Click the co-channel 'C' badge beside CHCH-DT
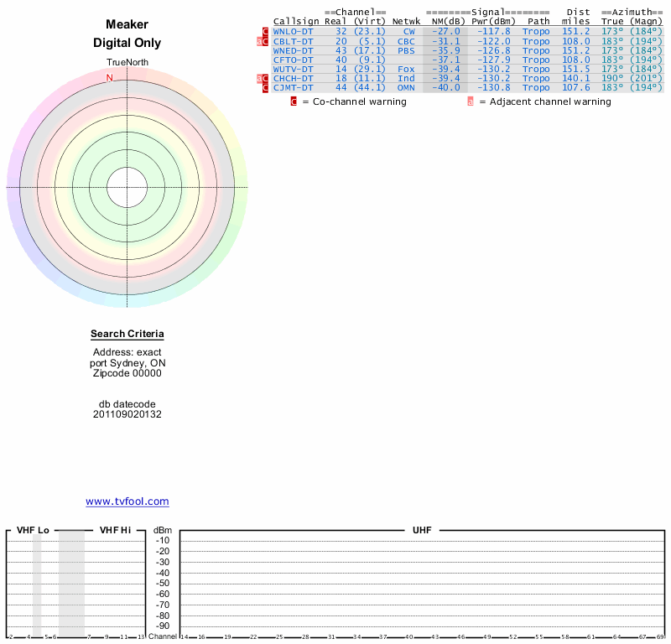The height and width of the screenshot is (644, 671). (x=265, y=79)
